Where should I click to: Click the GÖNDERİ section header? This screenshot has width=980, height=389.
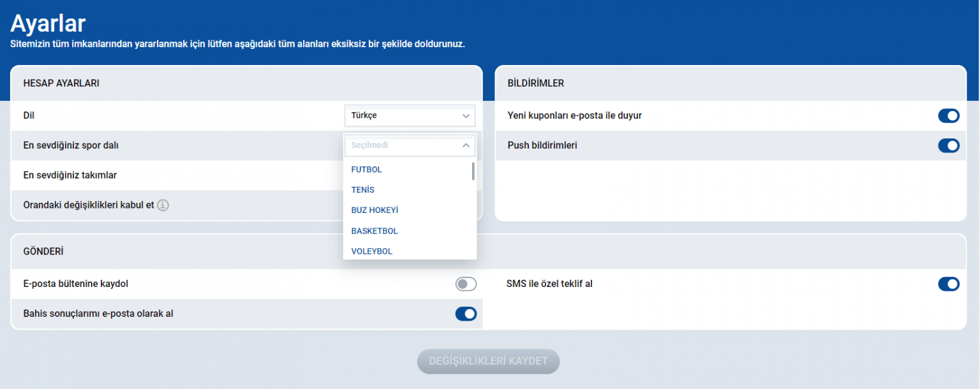(43, 251)
